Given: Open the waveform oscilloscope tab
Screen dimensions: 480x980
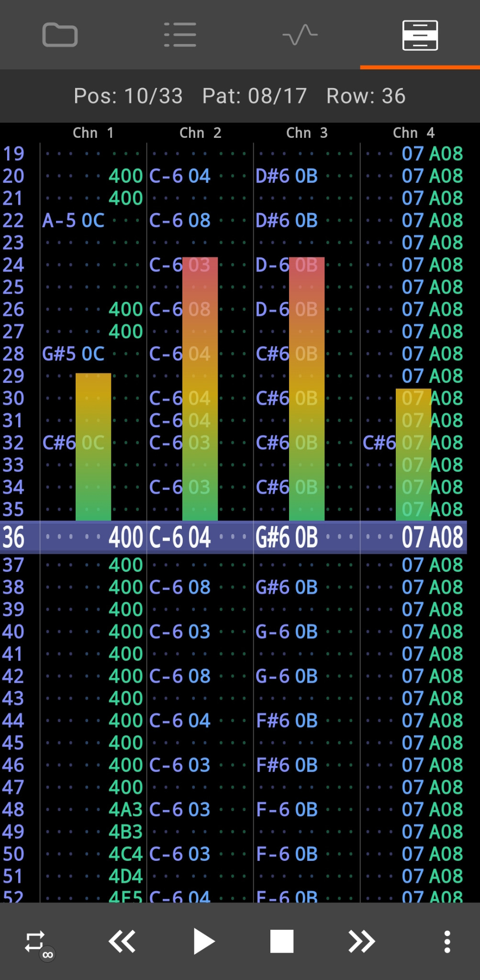Looking at the screenshot, I should (300, 35).
